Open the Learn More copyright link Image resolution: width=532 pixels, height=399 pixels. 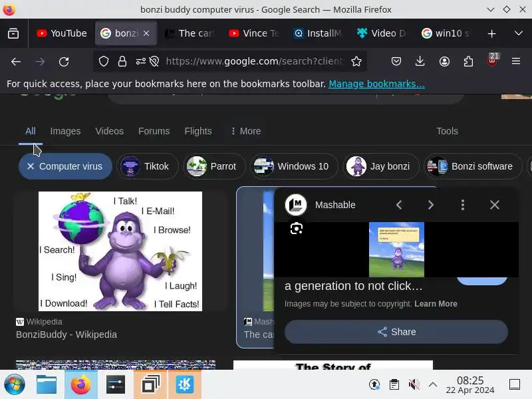[436, 304]
